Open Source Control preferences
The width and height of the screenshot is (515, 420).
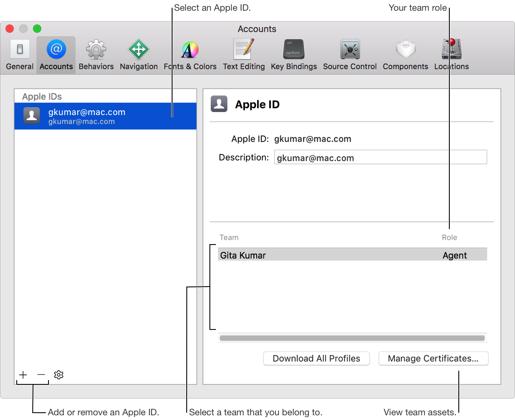pos(350,54)
